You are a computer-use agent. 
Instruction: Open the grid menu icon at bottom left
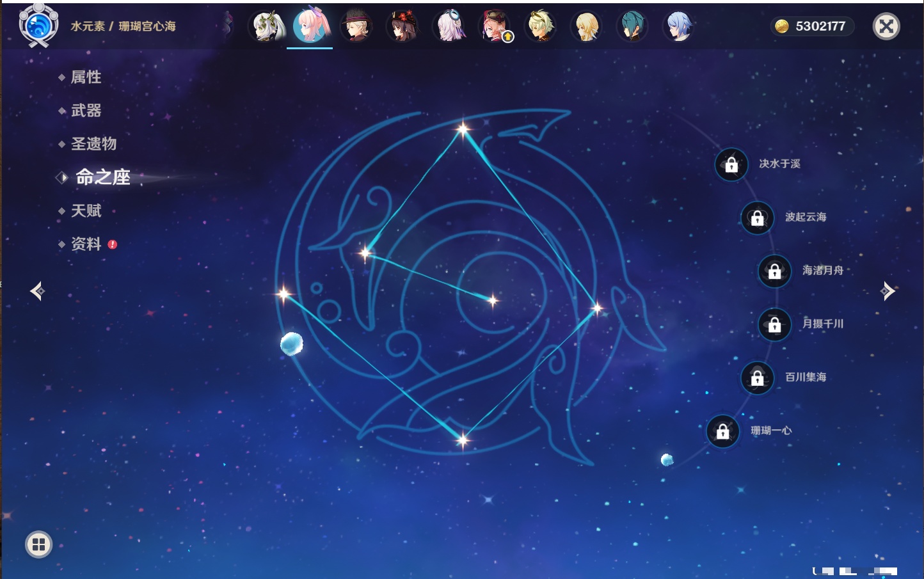(x=38, y=544)
